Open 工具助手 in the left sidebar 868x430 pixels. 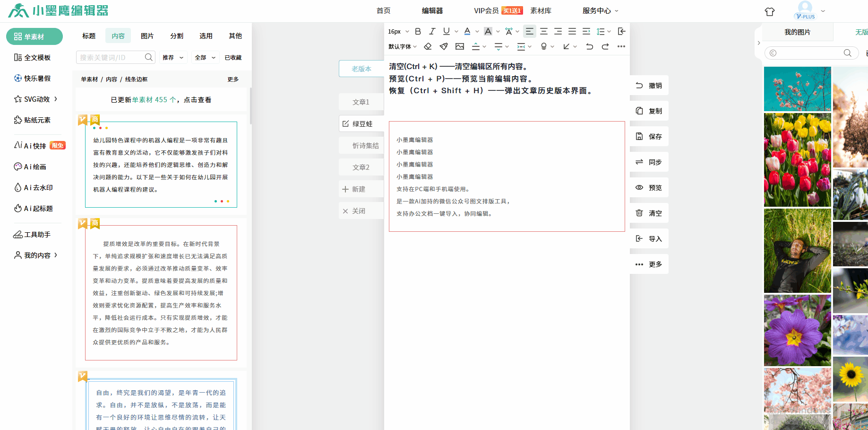pyautogui.click(x=33, y=235)
